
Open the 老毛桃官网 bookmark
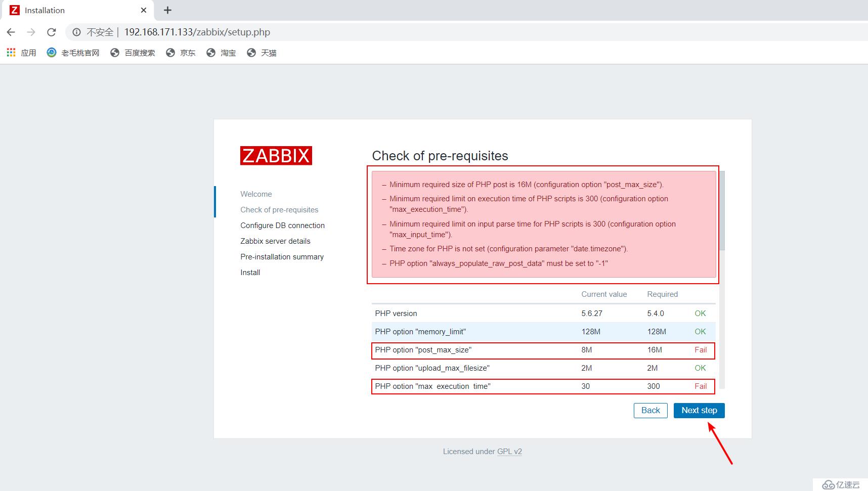[x=73, y=53]
